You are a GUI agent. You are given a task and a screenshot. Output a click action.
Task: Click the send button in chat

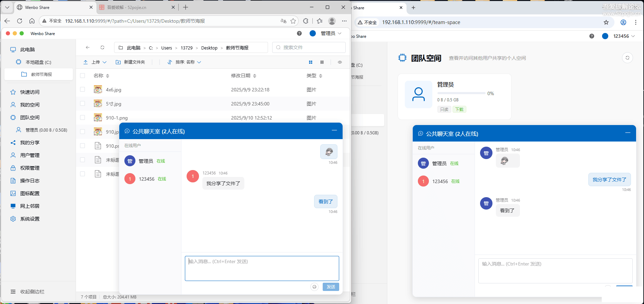[331, 287]
